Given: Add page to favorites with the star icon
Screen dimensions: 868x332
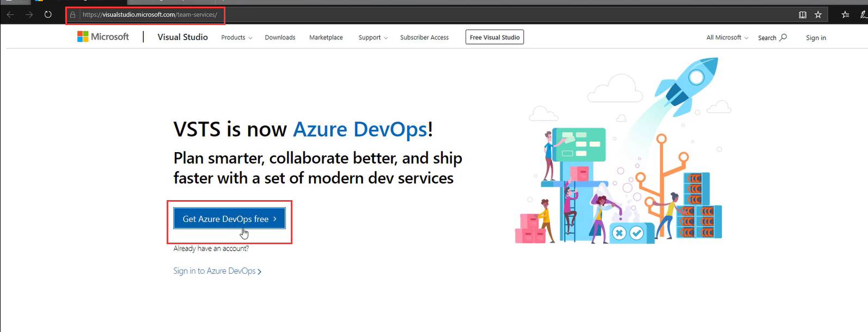Looking at the screenshot, I should (x=818, y=15).
